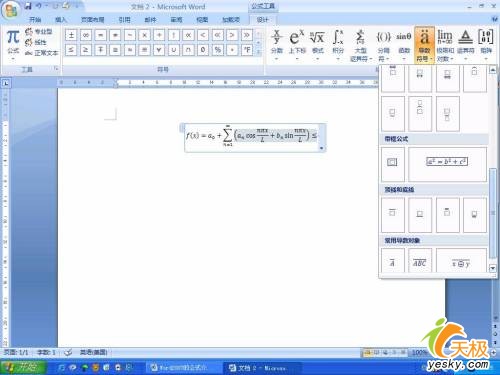Insert the multiplication × symbol
This screenshot has height=375, width=500.
click(x=144, y=35)
